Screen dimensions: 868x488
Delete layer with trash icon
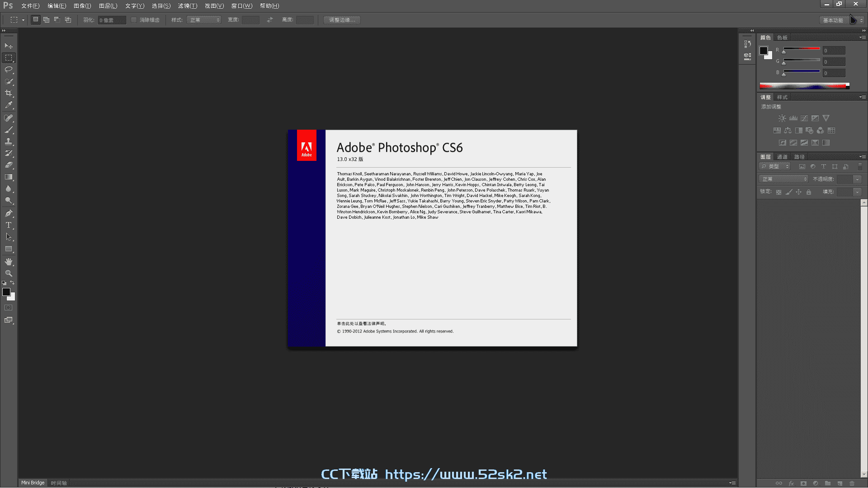(x=852, y=483)
